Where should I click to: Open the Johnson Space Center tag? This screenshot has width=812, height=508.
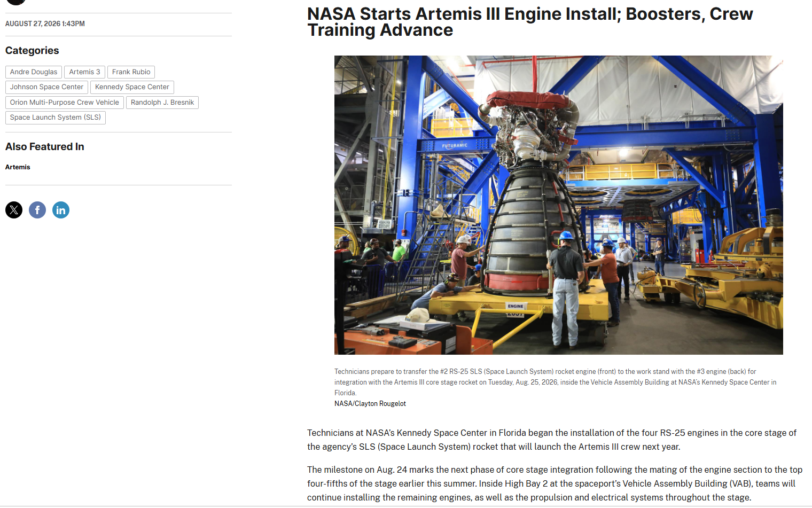(x=46, y=87)
